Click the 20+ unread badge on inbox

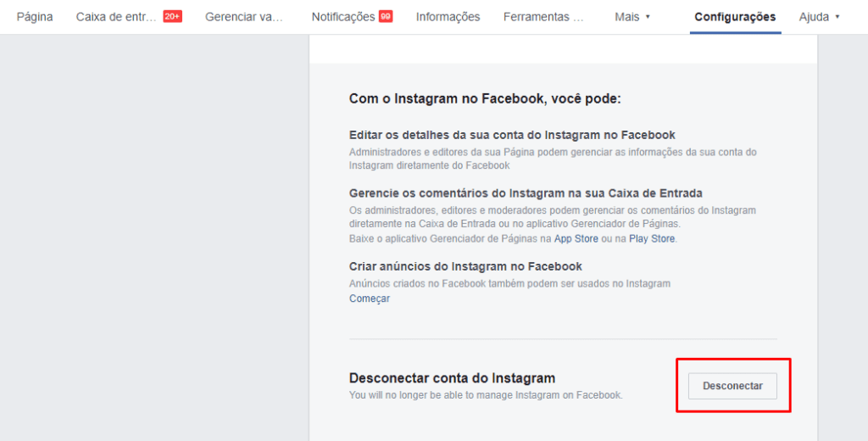[x=172, y=17]
